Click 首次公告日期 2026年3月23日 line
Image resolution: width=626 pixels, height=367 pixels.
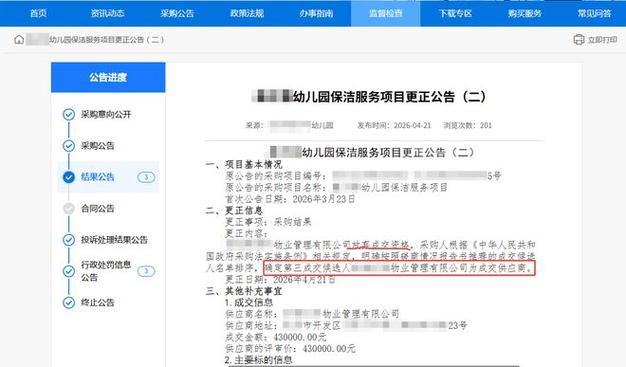(290, 199)
